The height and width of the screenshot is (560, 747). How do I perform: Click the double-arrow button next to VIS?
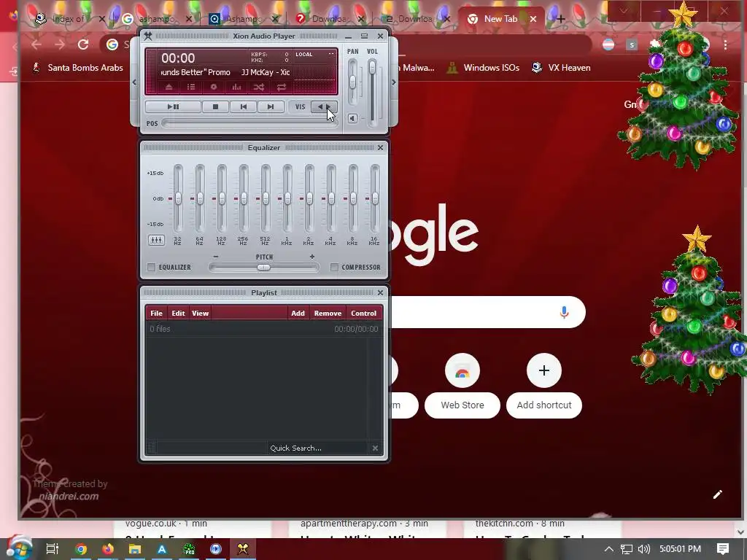coord(324,106)
